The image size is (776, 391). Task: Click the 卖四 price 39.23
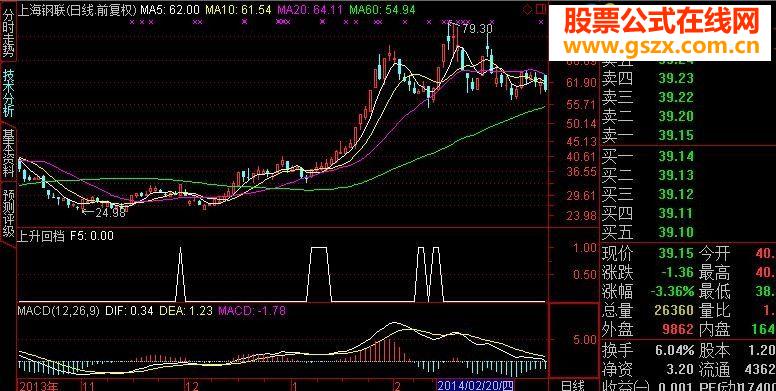tap(676, 78)
